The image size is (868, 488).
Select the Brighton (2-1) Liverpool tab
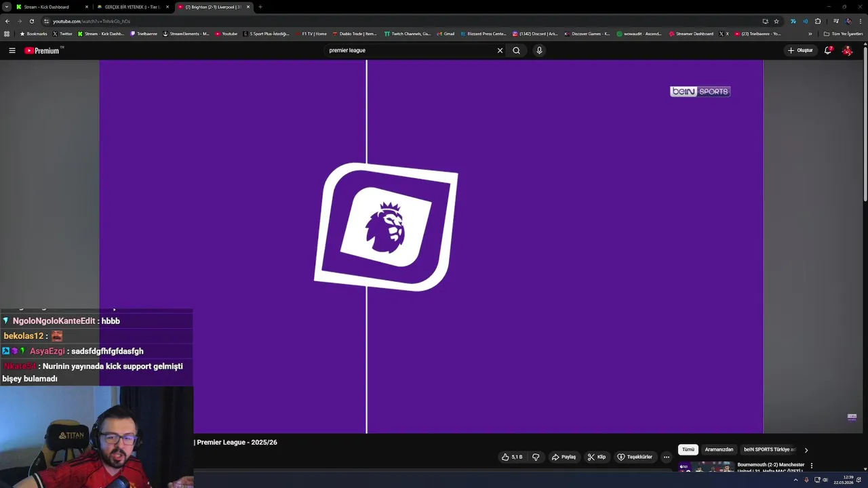click(x=213, y=7)
